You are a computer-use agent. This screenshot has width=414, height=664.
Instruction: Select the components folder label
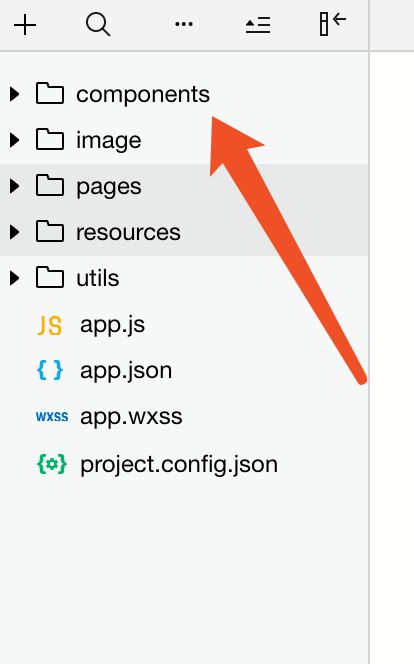point(143,94)
